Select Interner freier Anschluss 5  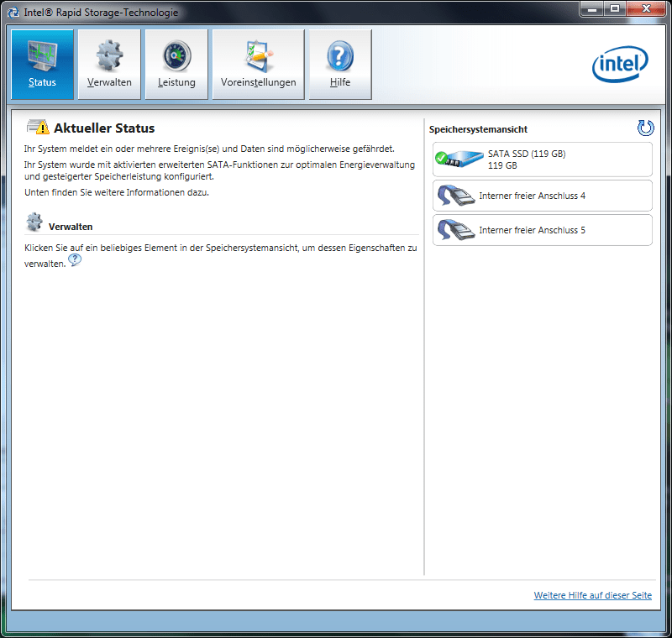[543, 230]
